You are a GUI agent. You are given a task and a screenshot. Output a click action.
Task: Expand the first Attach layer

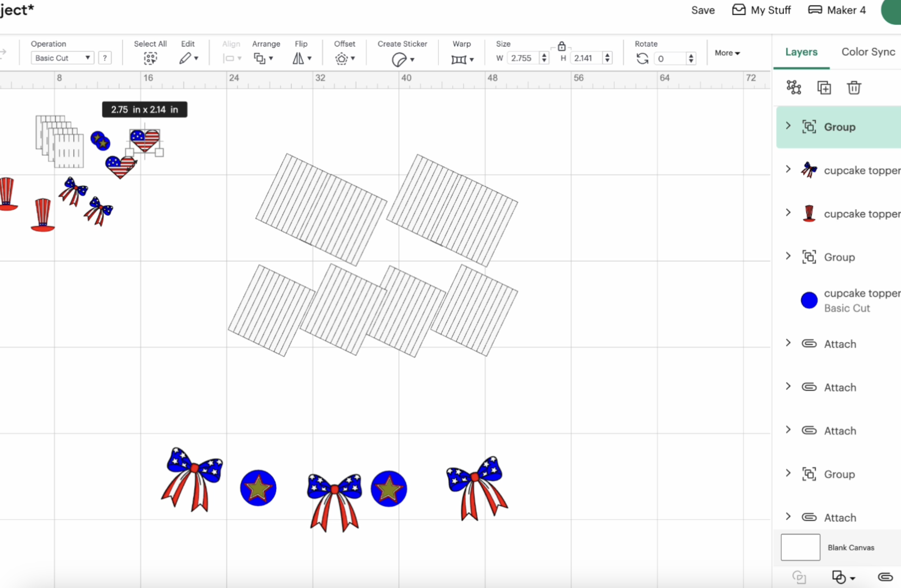click(x=788, y=343)
